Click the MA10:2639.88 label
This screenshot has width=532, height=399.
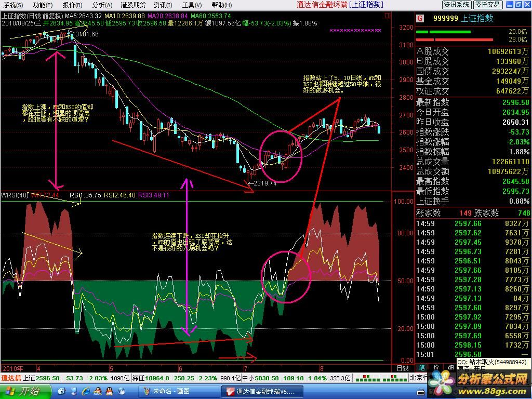[125, 16]
